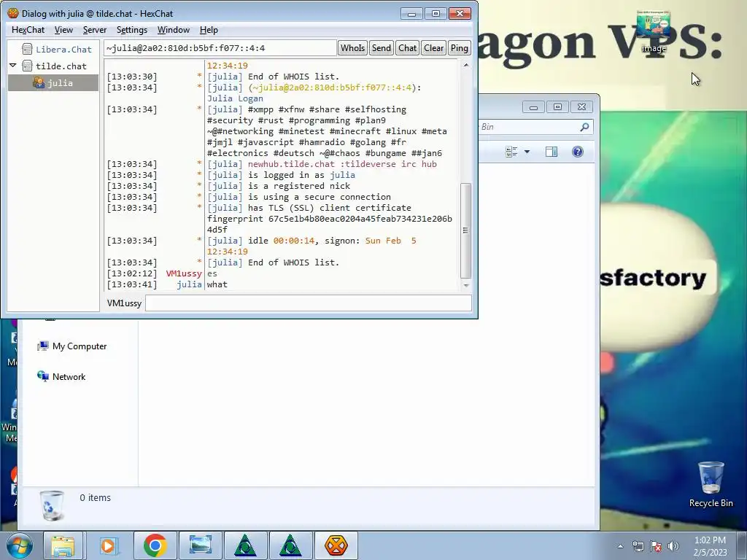
Task: Click the My Computer icon
Action: pyautogui.click(x=43, y=346)
